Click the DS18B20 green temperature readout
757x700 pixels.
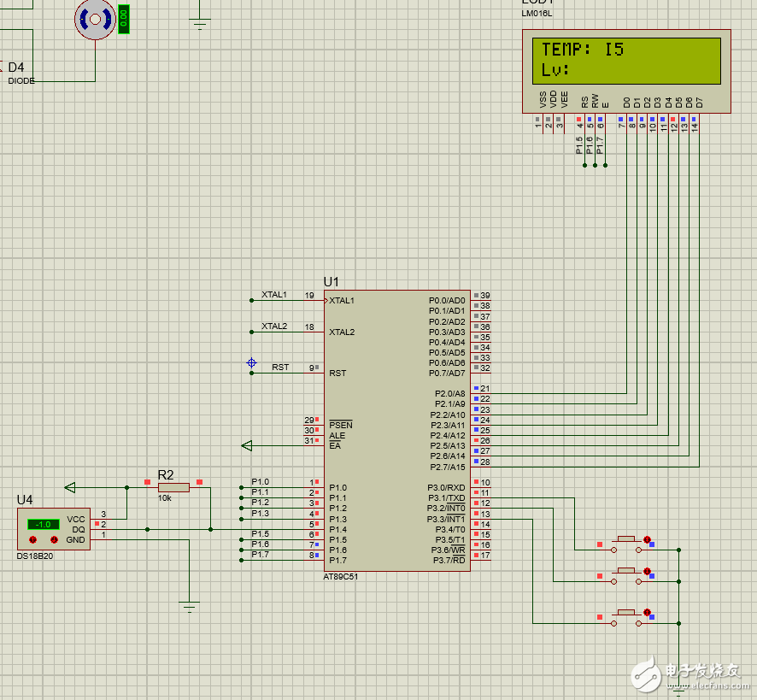[x=43, y=524]
